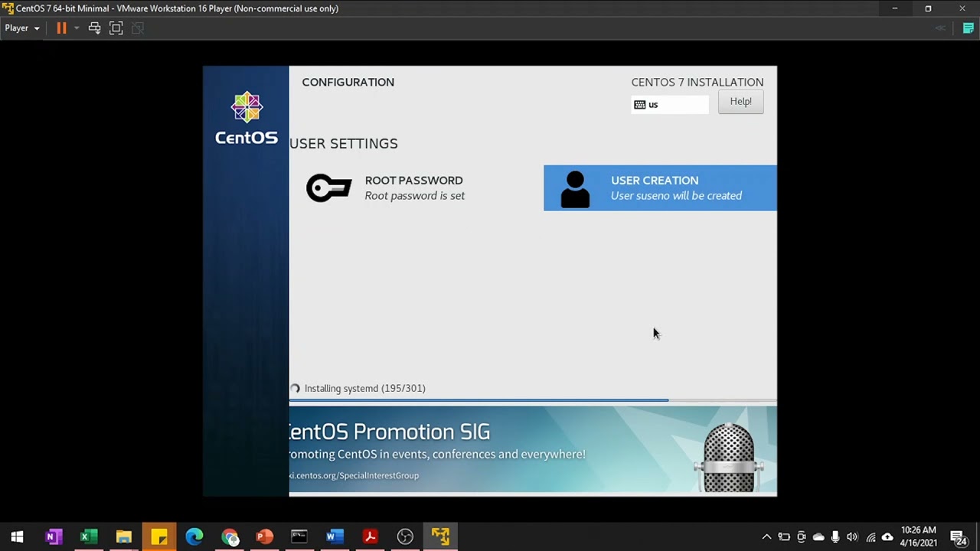This screenshot has width=980, height=551.
Task: Open the clock showing 10:26 AM
Action: pyautogui.click(x=919, y=536)
